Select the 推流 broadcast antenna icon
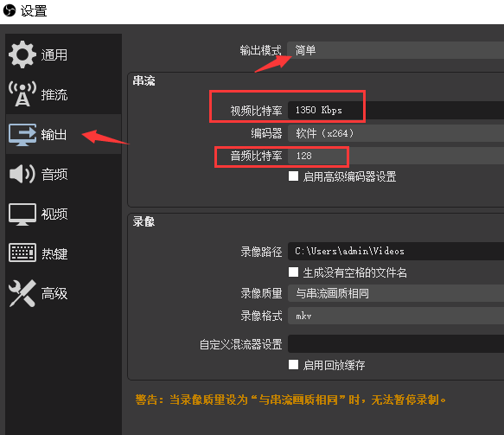 point(22,94)
